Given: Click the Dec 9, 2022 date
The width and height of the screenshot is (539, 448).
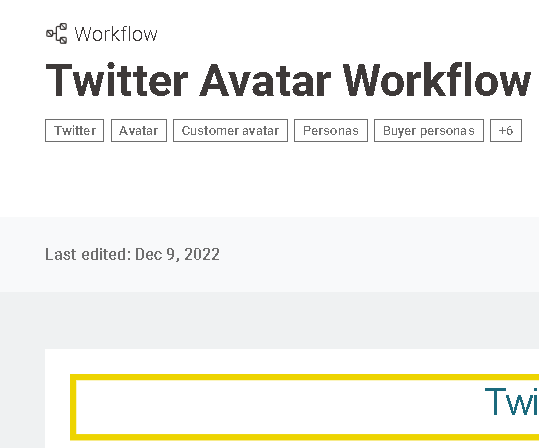Looking at the screenshot, I should coord(177,254).
